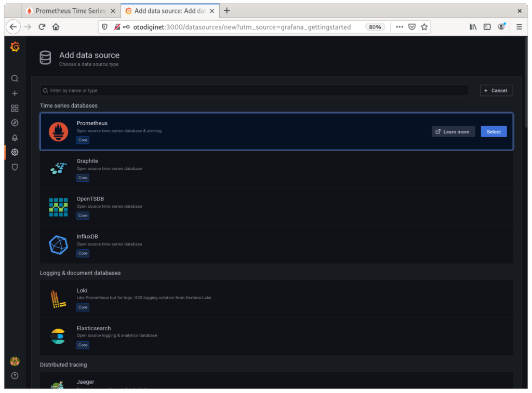Viewport: 532px width, 393px height.
Task: Open the Firefox Library icon
Action: click(473, 27)
